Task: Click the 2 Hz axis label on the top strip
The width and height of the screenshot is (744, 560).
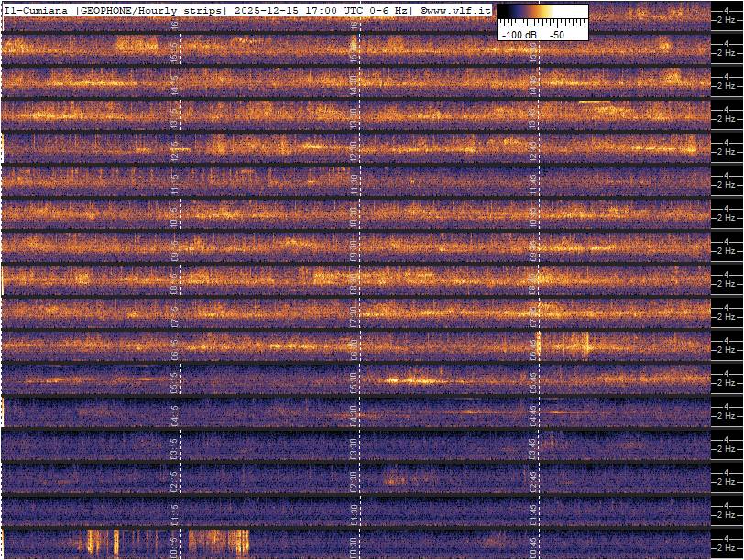Action: [x=728, y=20]
